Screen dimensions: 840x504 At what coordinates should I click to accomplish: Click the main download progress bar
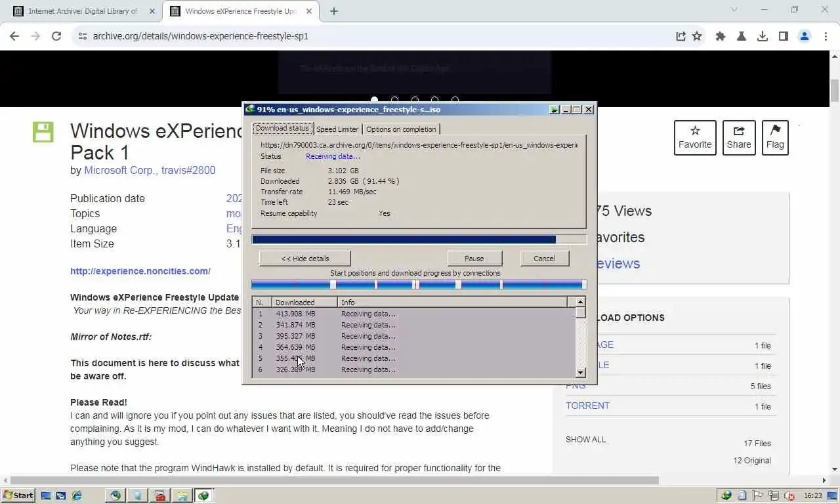(x=419, y=240)
